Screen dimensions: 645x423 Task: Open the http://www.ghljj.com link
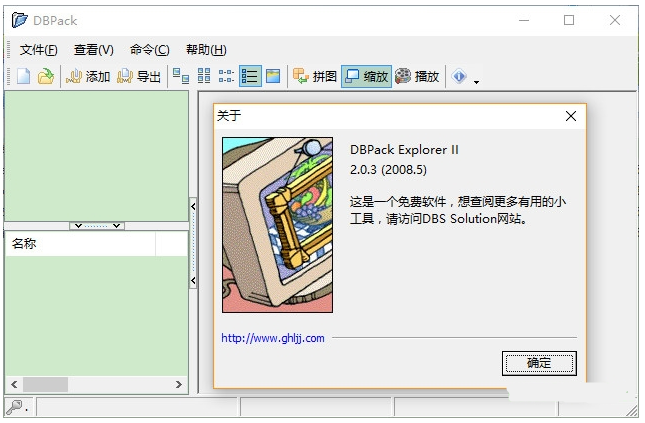click(273, 338)
